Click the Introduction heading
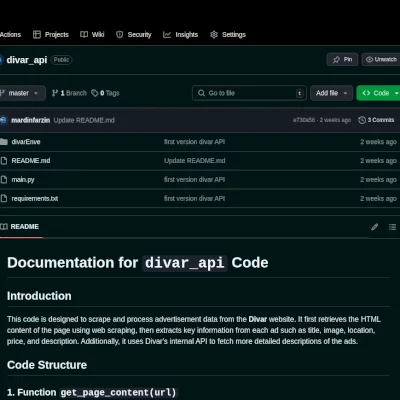This screenshot has width=400, height=400. click(39, 296)
